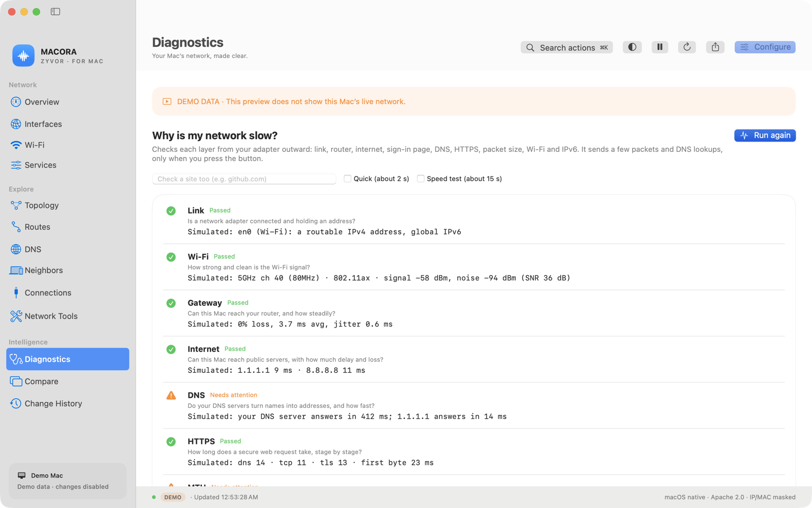Open Overview in the sidebar
Screen dimensions: 812x508
pos(67,102)
